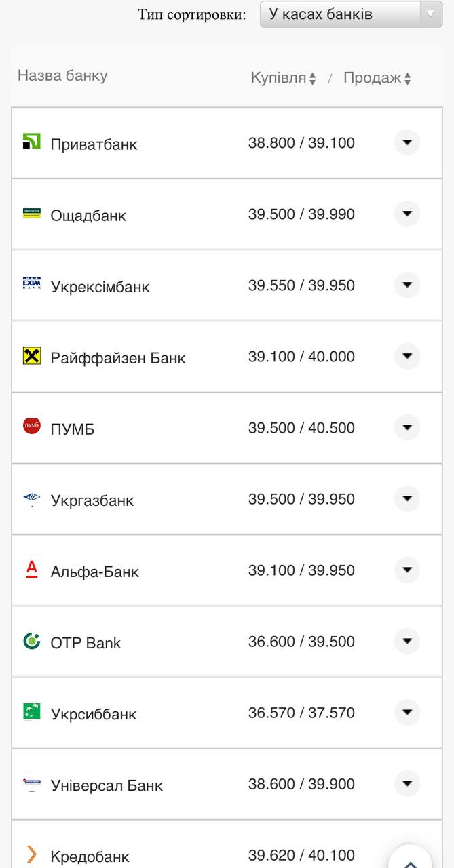454x868 pixels.
Task: Click the Укрексімбанк EXIM logo
Action: 32,283
